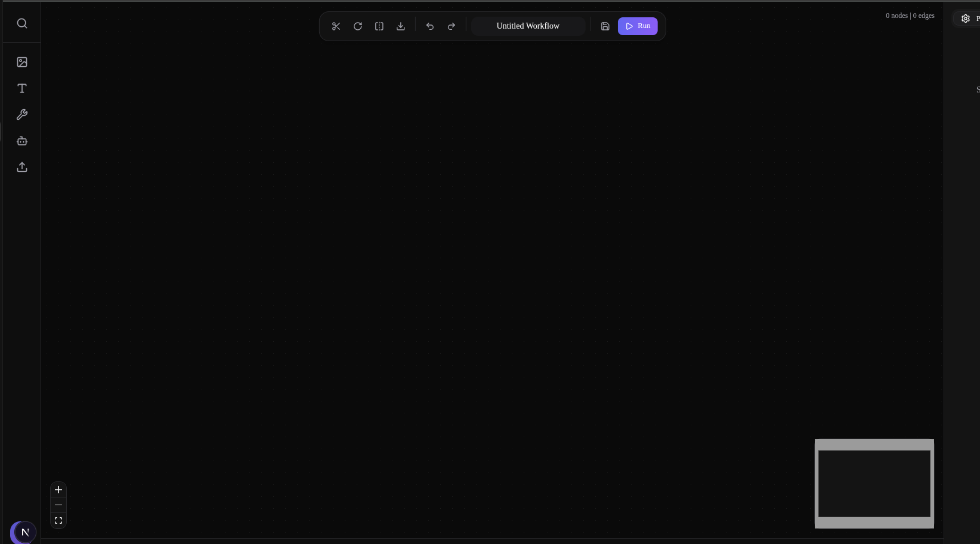Click the circular refresh icon in toolbar
The image size is (980, 544).
pyautogui.click(x=358, y=26)
